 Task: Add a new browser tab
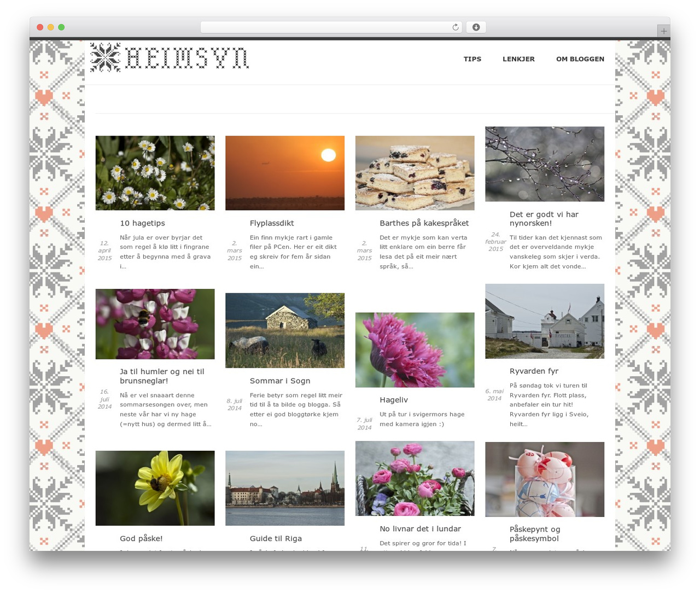click(663, 31)
